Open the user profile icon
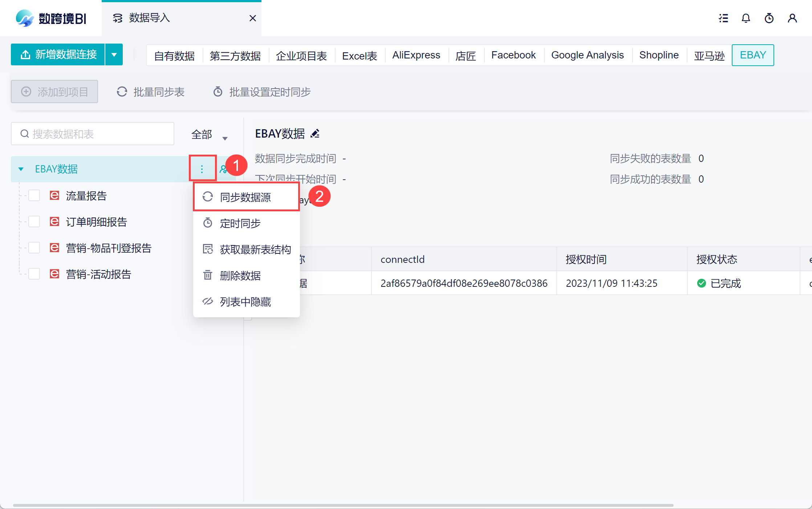The width and height of the screenshot is (812, 509). [792, 18]
